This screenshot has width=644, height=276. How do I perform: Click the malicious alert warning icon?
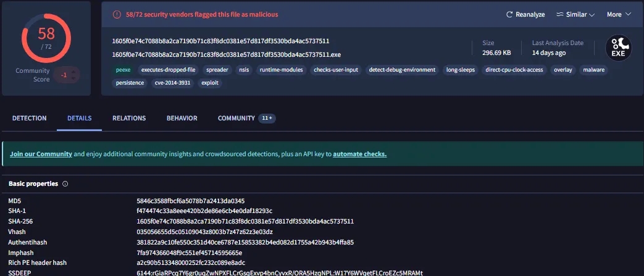coord(117,14)
